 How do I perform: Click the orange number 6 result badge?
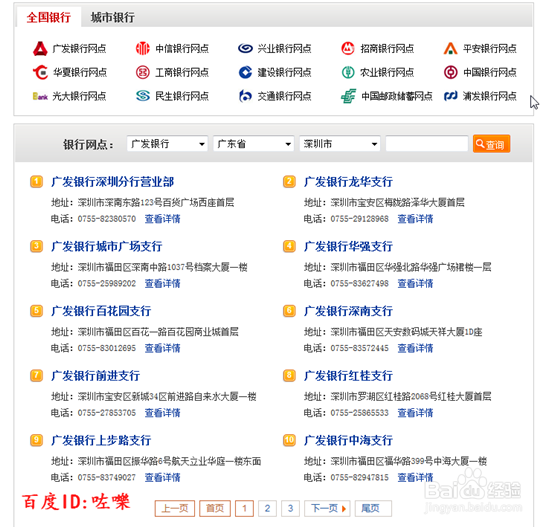point(289,311)
